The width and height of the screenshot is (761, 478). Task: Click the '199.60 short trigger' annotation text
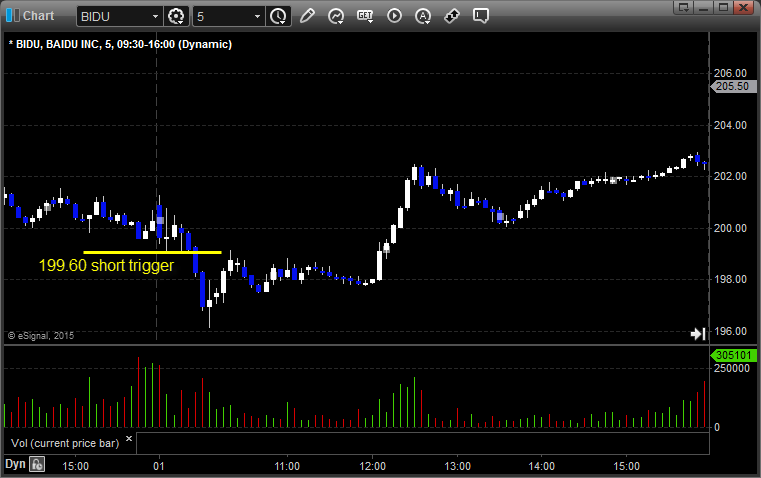tap(106, 265)
